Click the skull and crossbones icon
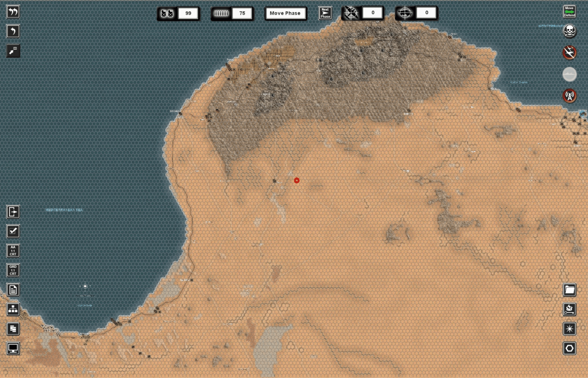The height and width of the screenshot is (378, 588). 570,31
